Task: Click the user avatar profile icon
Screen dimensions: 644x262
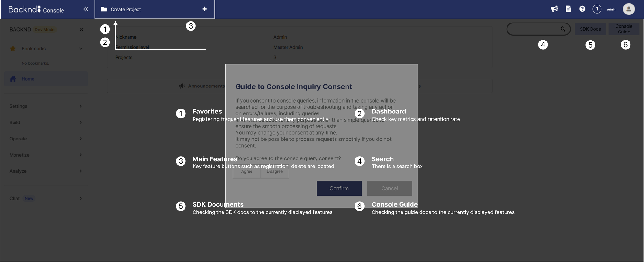Action: click(x=629, y=9)
